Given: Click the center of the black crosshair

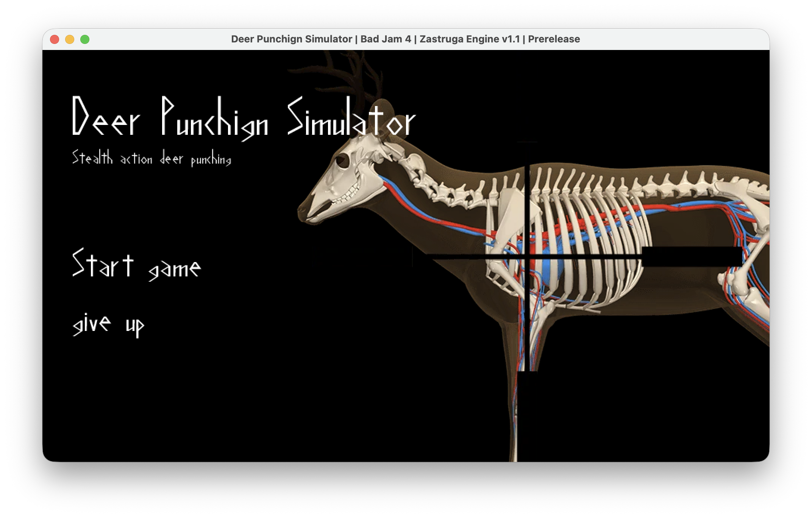Looking at the screenshot, I should [x=527, y=258].
